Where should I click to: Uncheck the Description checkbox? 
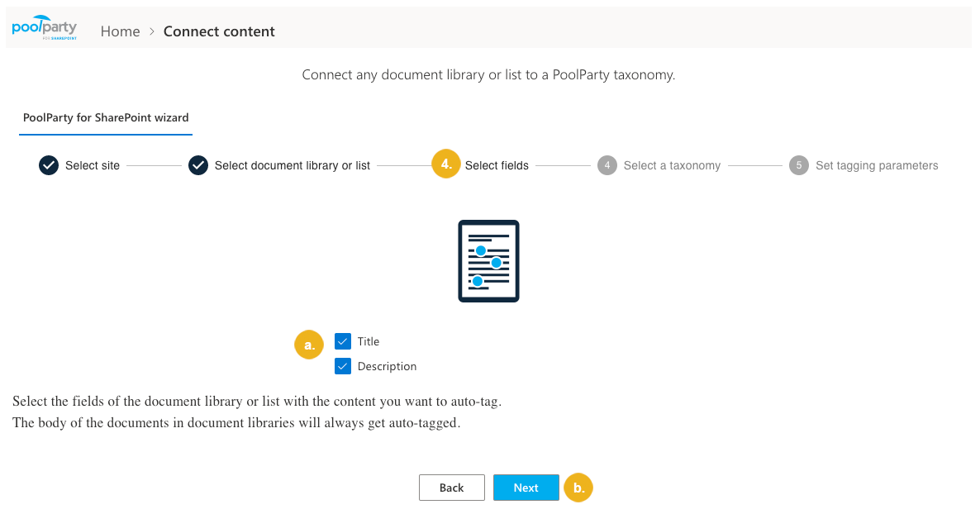click(343, 366)
